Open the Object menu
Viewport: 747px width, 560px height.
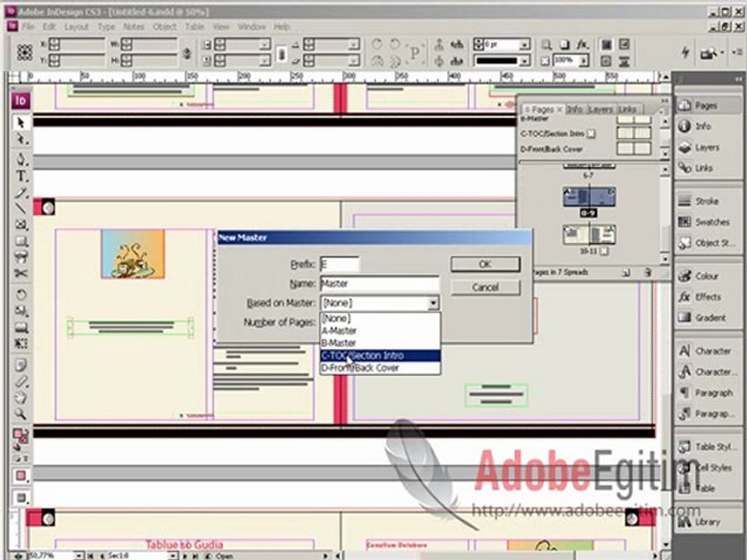tap(165, 26)
